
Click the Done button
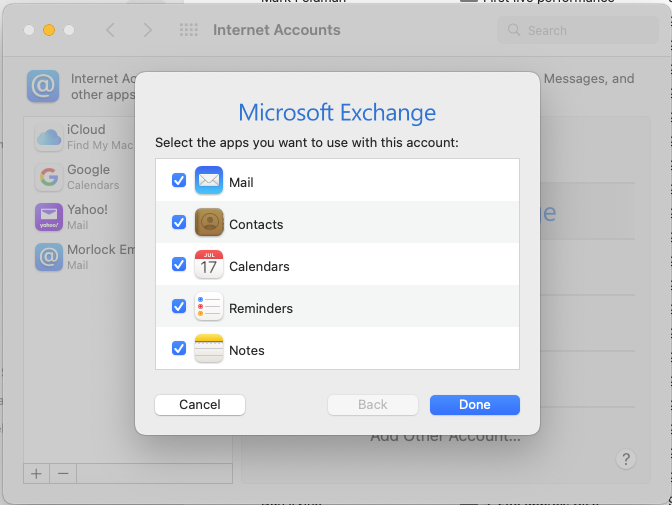[x=475, y=405]
